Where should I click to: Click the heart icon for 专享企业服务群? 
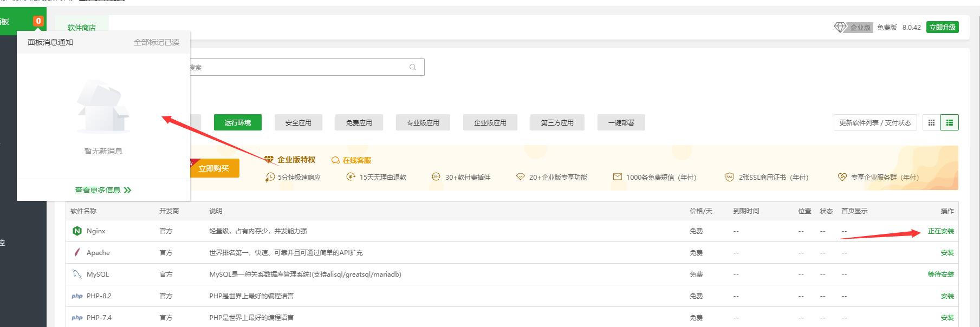842,177
